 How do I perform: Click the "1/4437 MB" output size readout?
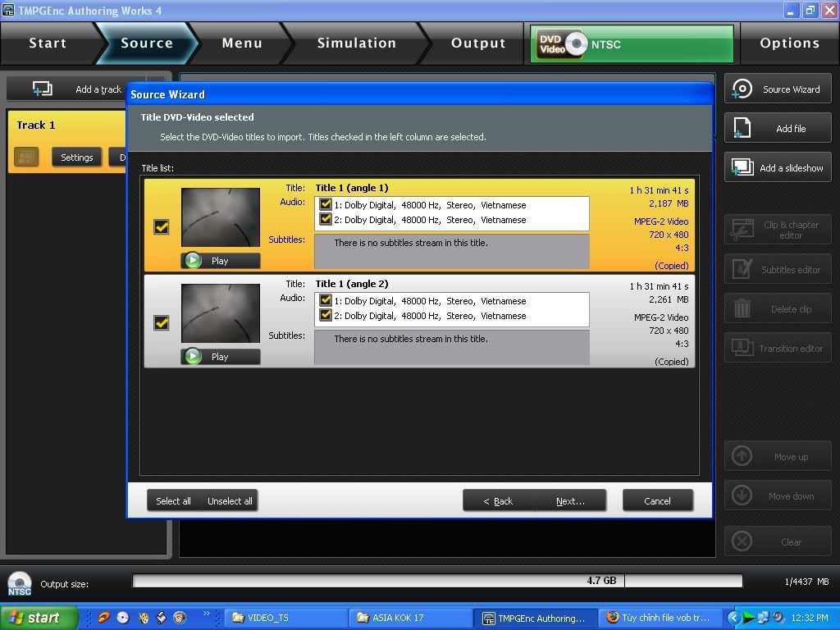pyautogui.click(x=806, y=582)
